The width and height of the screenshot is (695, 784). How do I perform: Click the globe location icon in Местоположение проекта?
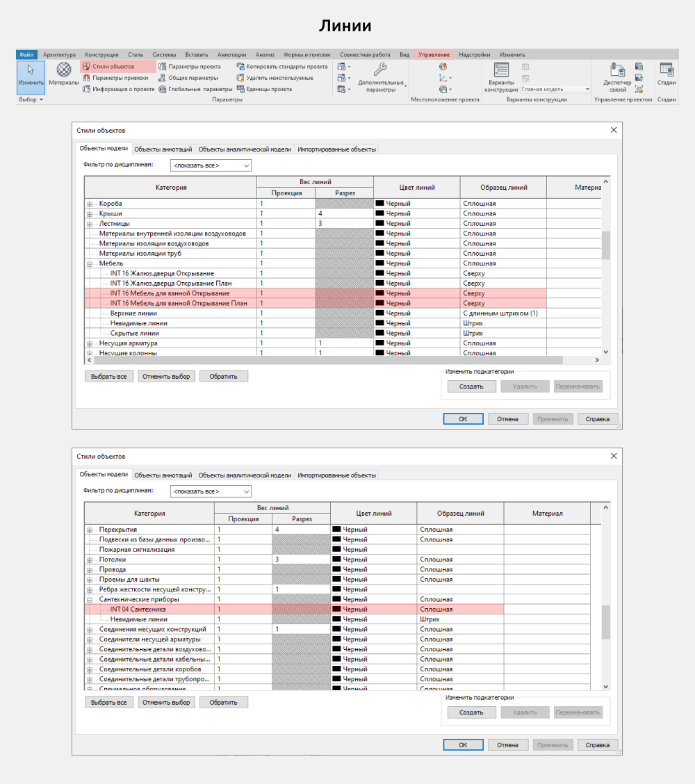[443, 67]
